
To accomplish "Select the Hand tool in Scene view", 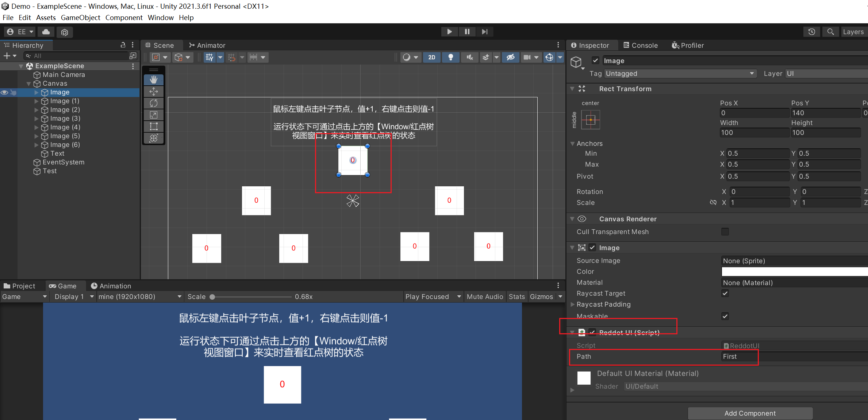I will pyautogui.click(x=154, y=79).
